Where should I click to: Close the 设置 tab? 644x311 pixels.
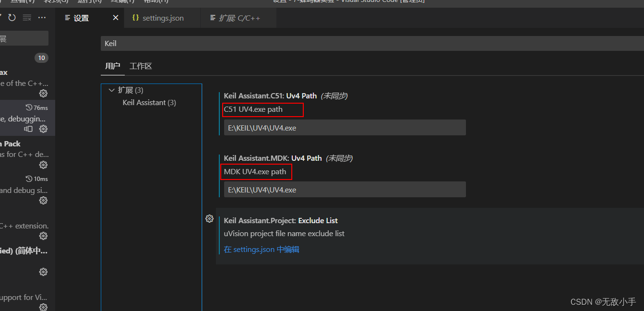tap(115, 18)
